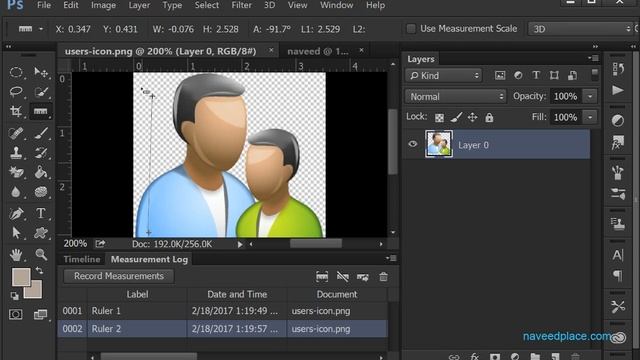Select the Zoom tool
This screenshot has height=360, width=640.
coord(41,255)
